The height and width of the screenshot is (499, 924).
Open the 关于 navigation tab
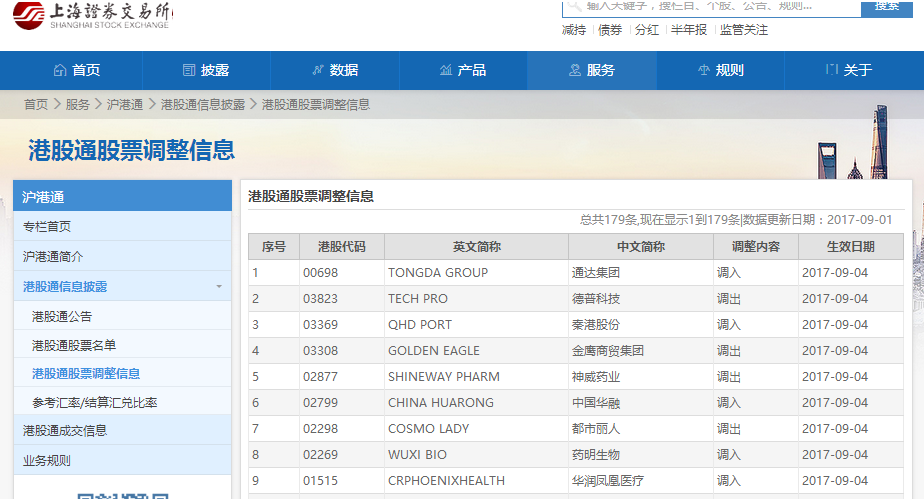click(x=854, y=70)
